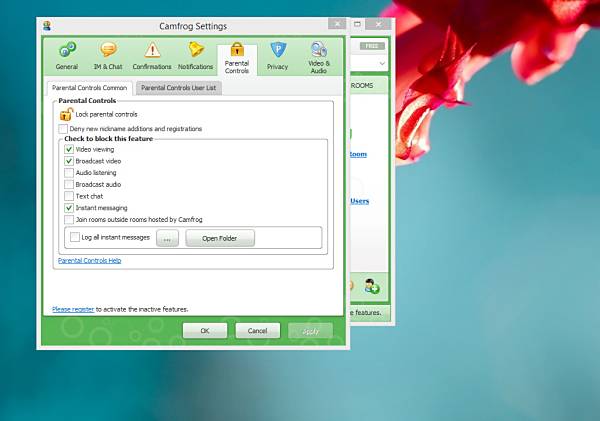Viewport: 600px width, 421px height.
Task: Close the background Camfrog window
Action: (378, 24)
